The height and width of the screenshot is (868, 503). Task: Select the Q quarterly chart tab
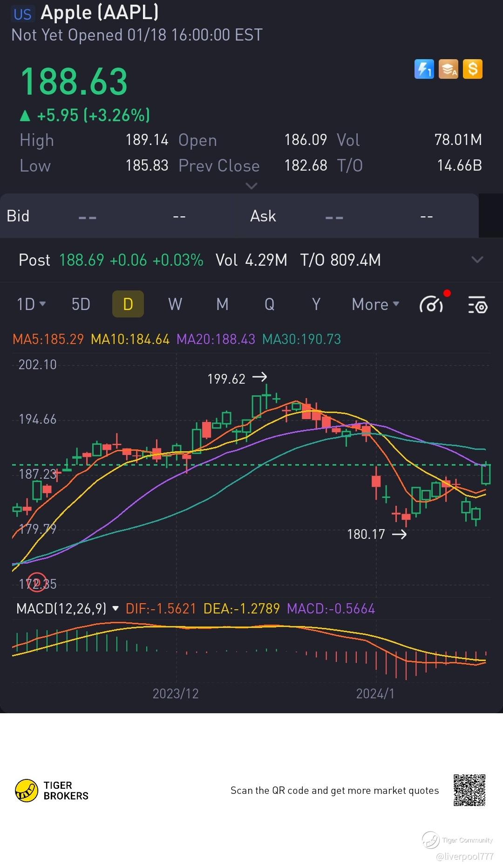pos(269,304)
